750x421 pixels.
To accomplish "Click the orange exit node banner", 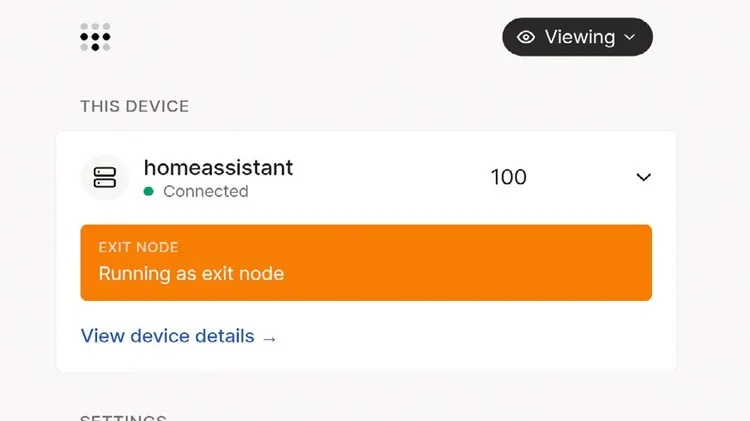I will pos(366,263).
